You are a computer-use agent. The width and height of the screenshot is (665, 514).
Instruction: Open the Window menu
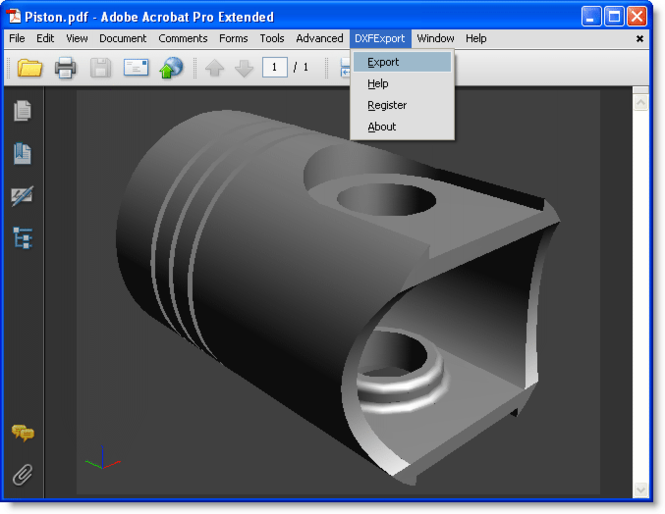click(435, 38)
